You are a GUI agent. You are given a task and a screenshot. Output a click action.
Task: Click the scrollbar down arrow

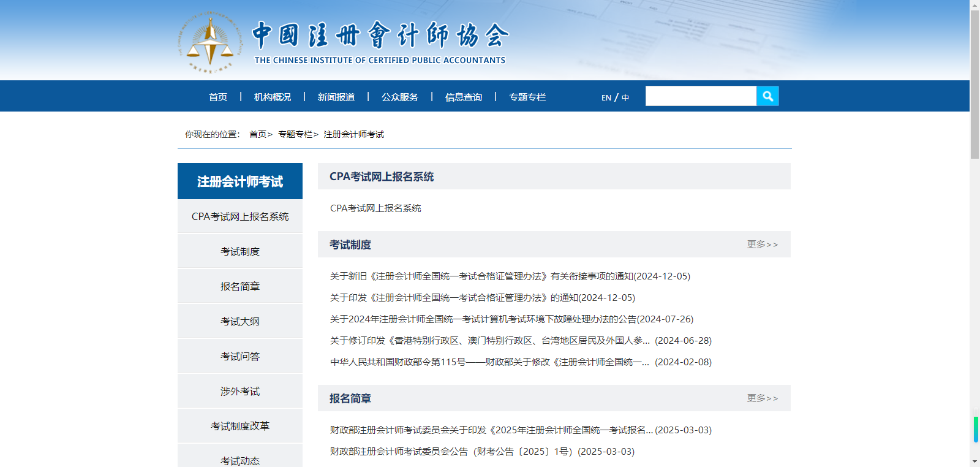[x=974, y=462]
